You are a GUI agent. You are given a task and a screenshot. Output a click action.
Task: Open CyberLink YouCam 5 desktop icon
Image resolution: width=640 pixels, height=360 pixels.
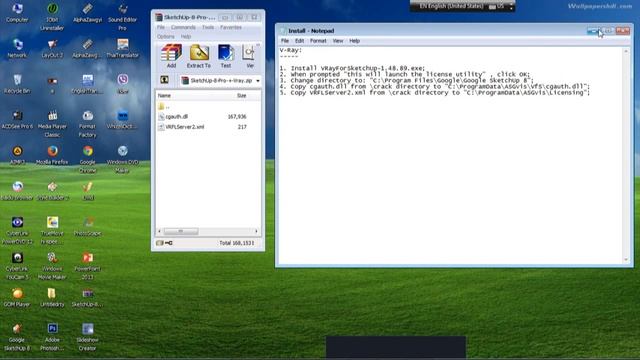(17, 266)
